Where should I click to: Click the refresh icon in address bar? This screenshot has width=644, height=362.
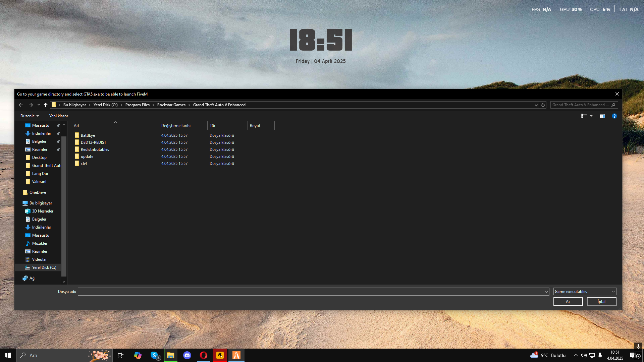[x=543, y=105]
